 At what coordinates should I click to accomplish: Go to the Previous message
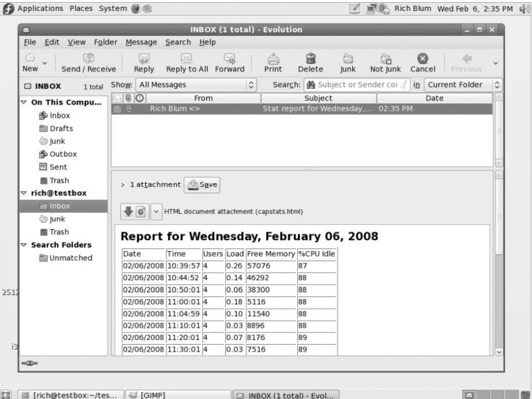(467, 63)
